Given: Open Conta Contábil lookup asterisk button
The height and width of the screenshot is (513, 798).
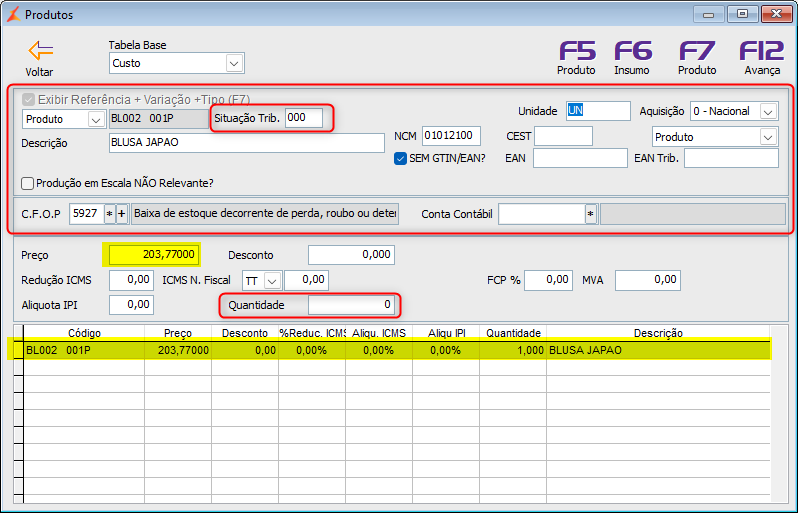Looking at the screenshot, I should coord(590,214).
